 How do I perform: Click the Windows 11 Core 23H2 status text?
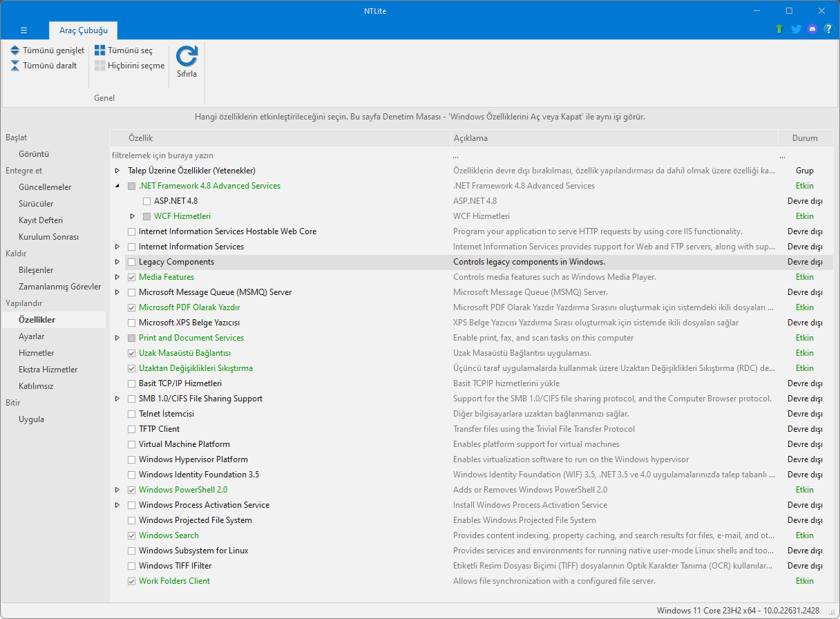[738, 611]
